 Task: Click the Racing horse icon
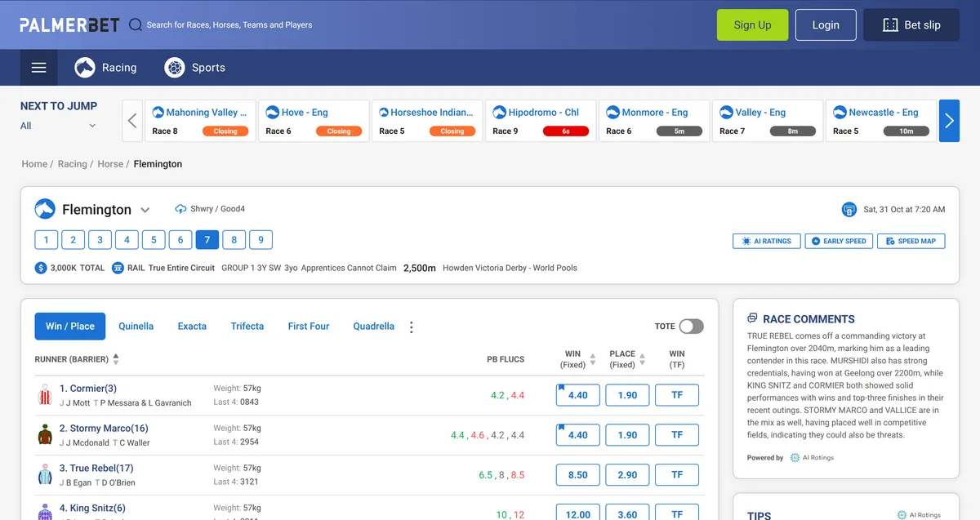85,68
